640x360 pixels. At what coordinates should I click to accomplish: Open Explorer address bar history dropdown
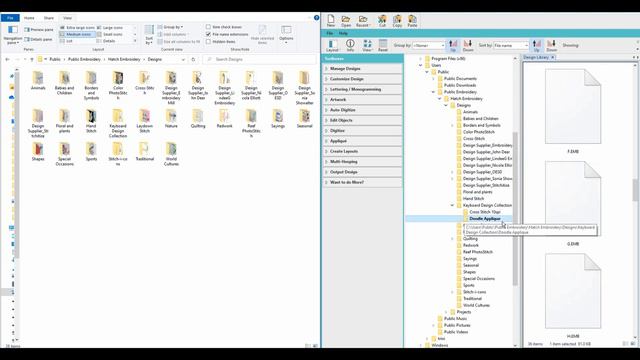point(183,59)
